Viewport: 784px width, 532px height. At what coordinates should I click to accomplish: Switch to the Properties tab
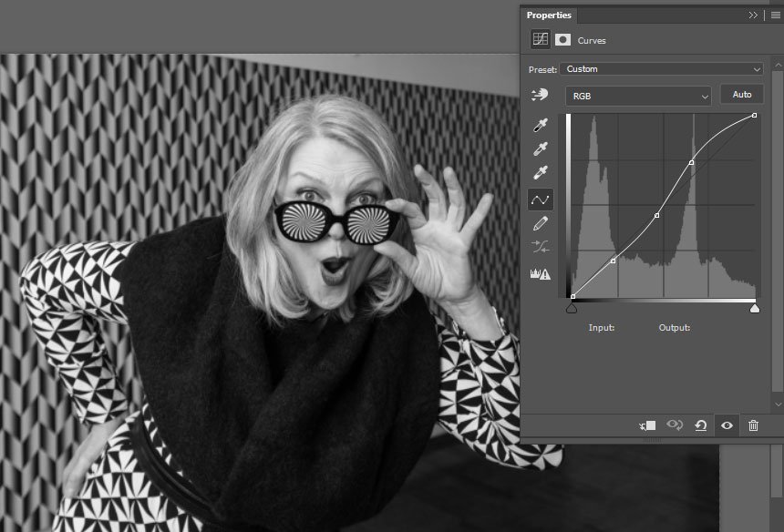tap(547, 15)
